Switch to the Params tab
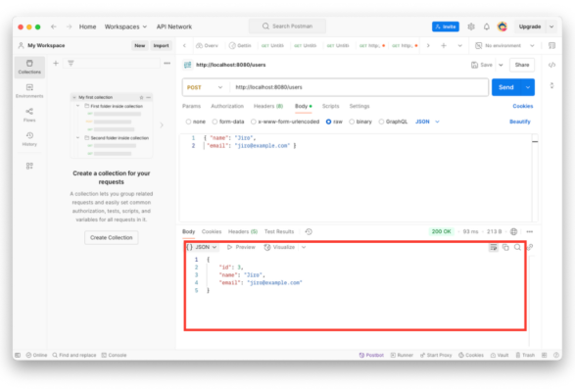 coord(191,106)
